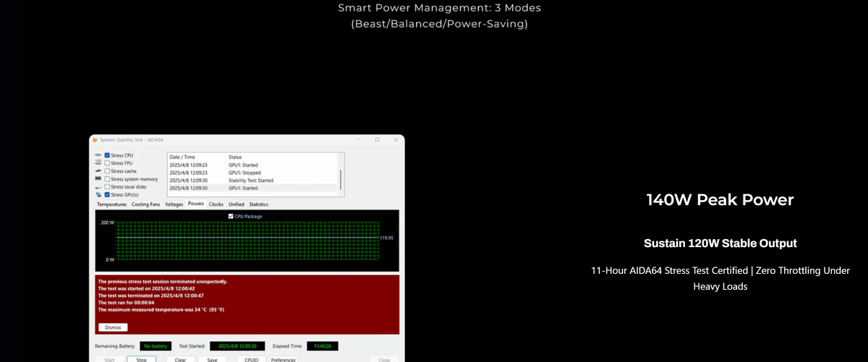The width and height of the screenshot is (868, 362).
Task: Select the log row 'GPU1: Stopped'
Action: tap(253, 173)
